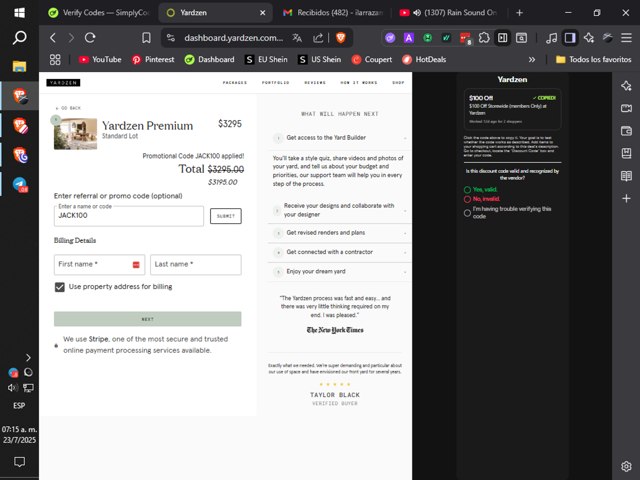Open Todos los favoritos folder
Image resolution: width=640 pixels, height=480 pixels.
(x=593, y=60)
